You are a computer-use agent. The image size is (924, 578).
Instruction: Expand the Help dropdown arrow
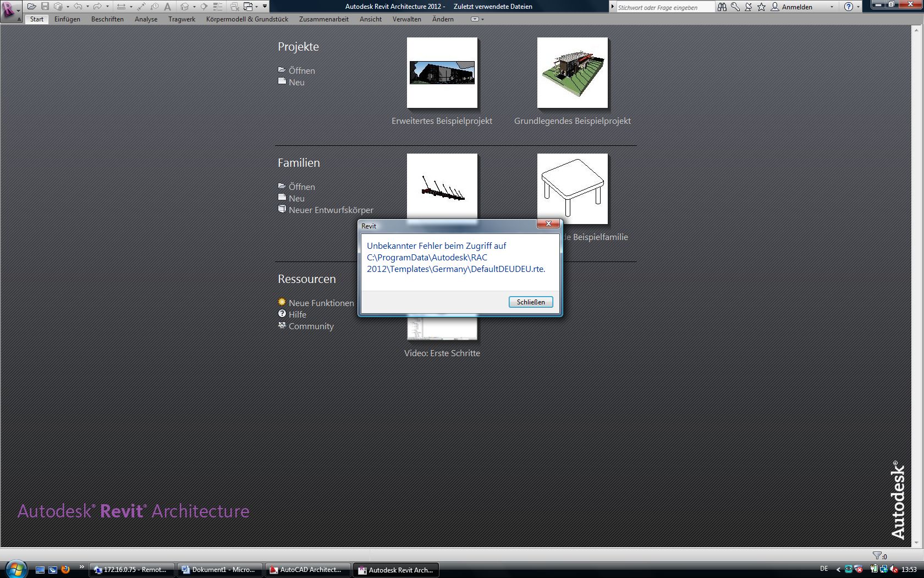click(858, 7)
